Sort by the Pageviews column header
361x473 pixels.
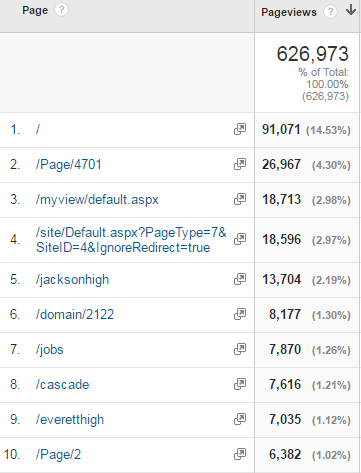pyautogui.click(x=289, y=12)
